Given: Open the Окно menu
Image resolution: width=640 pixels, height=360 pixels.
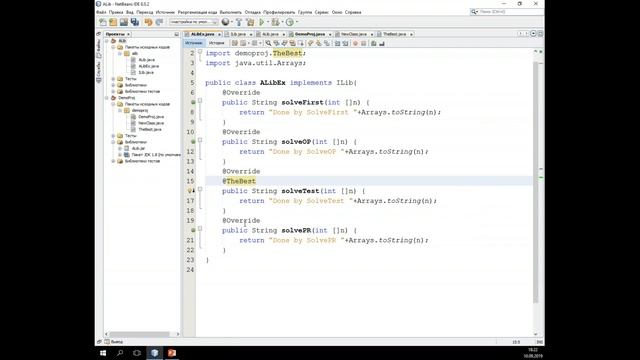Looking at the screenshot, I should tap(337, 12).
